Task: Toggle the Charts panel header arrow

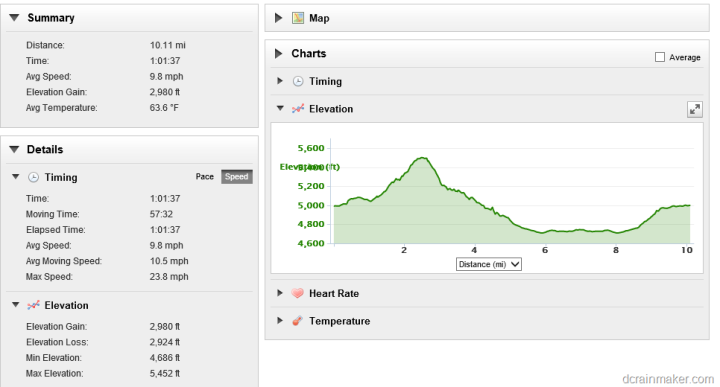Action: coord(278,54)
